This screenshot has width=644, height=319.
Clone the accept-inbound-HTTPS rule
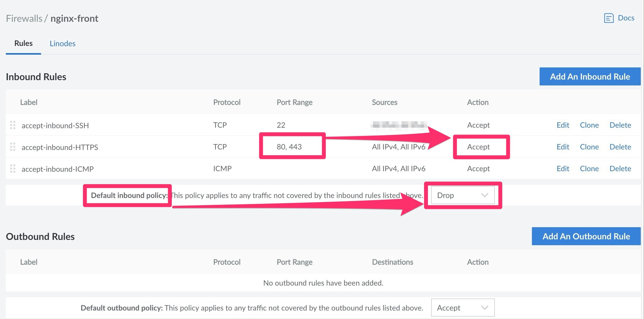point(589,147)
